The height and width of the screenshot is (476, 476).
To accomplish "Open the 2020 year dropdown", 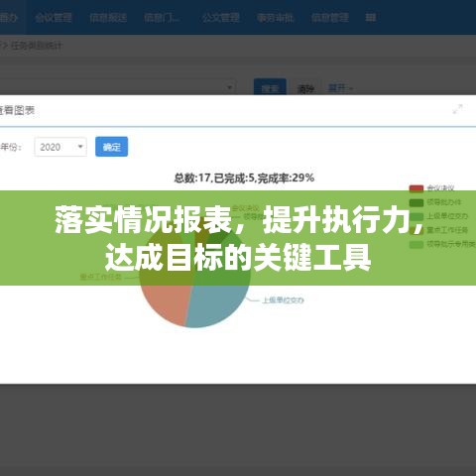I will [x=60, y=147].
